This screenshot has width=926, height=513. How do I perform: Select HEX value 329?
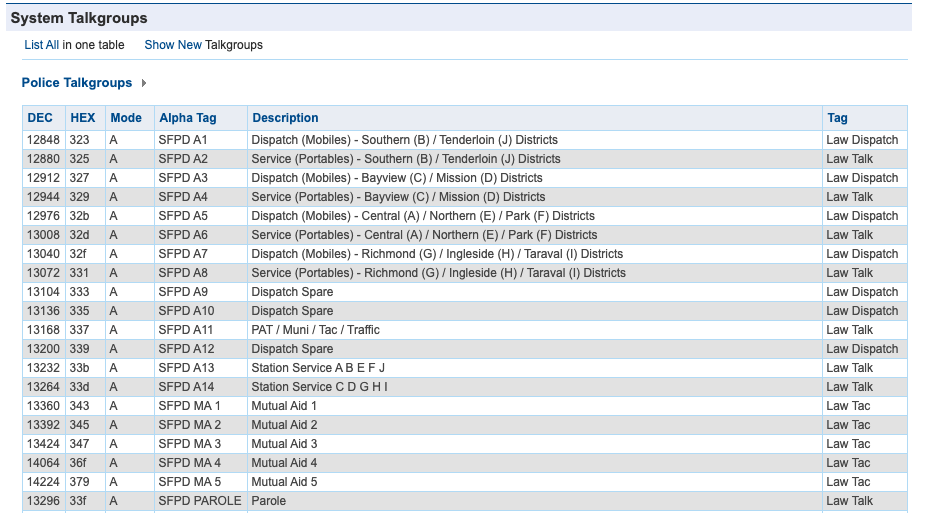[x=79, y=197]
